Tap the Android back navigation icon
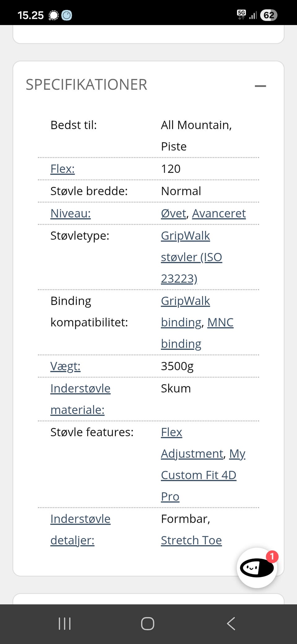 pos(231,624)
